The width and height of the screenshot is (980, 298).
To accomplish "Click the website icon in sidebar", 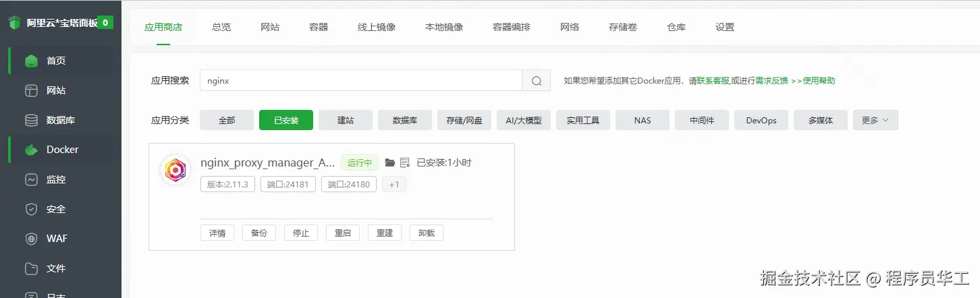I will tap(31, 90).
